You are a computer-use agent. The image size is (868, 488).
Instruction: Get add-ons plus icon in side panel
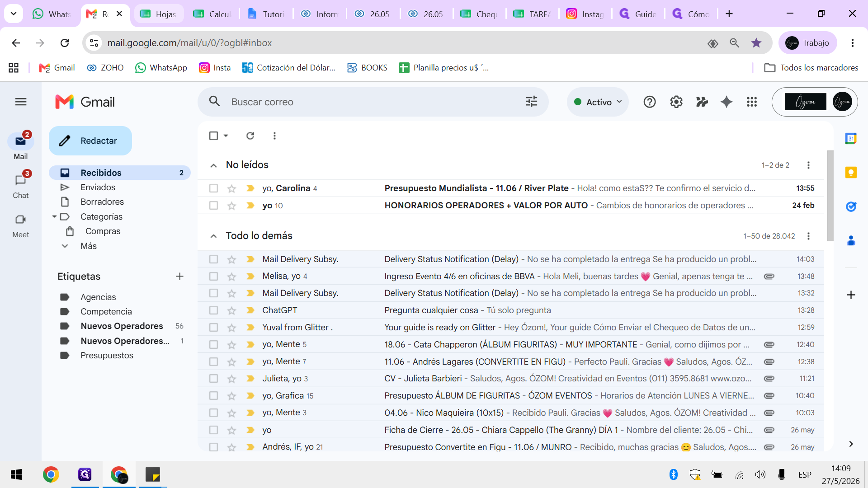(851, 295)
